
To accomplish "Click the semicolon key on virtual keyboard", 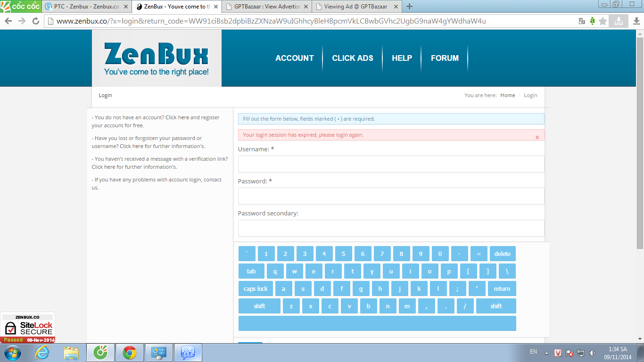I will point(458,288).
